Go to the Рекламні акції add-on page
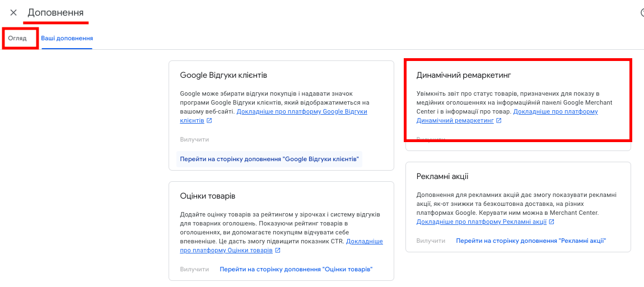 tap(531, 241)
